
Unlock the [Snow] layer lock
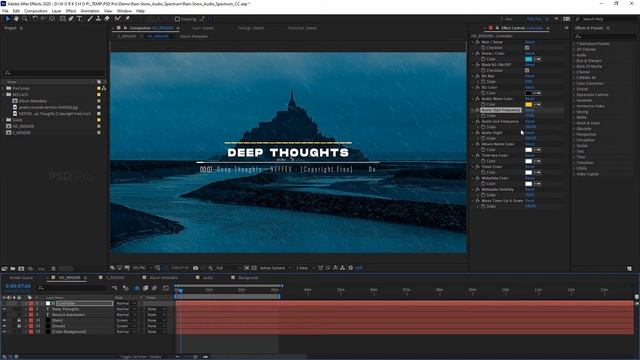(19, 326)
